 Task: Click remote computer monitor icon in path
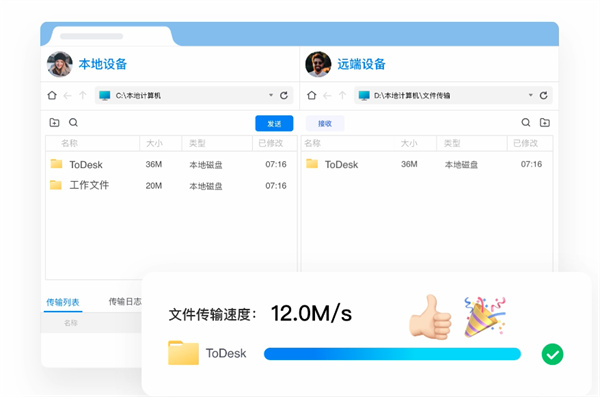point(364,95)
